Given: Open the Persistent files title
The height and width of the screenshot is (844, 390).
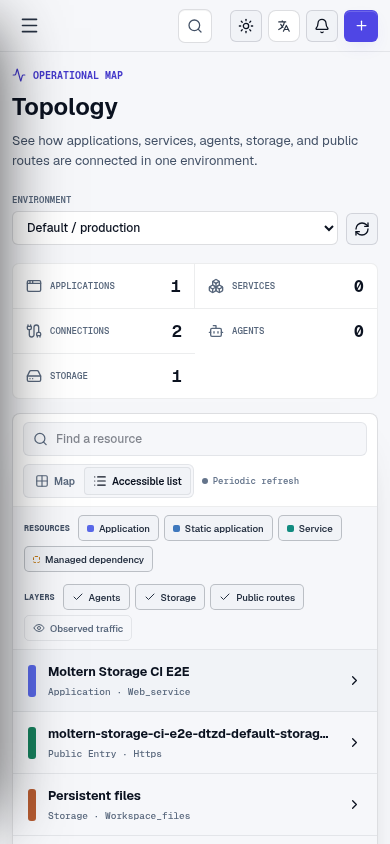Looking at the screenshot, I should (94, 796).
